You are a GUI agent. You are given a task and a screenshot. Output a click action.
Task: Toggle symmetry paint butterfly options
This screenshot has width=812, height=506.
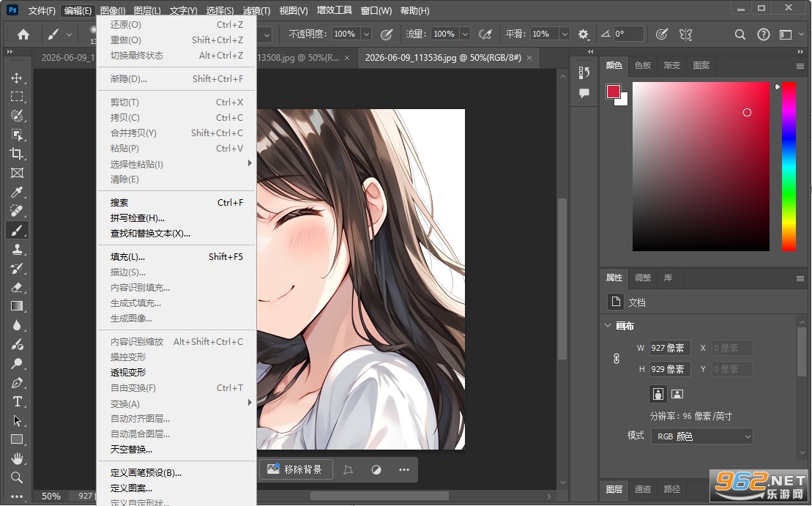click(x=685, y=34)
